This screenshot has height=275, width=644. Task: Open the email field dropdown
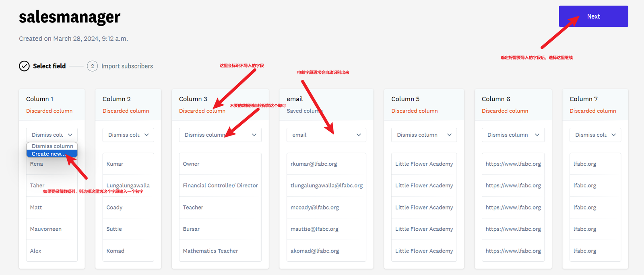click(326, 135)
